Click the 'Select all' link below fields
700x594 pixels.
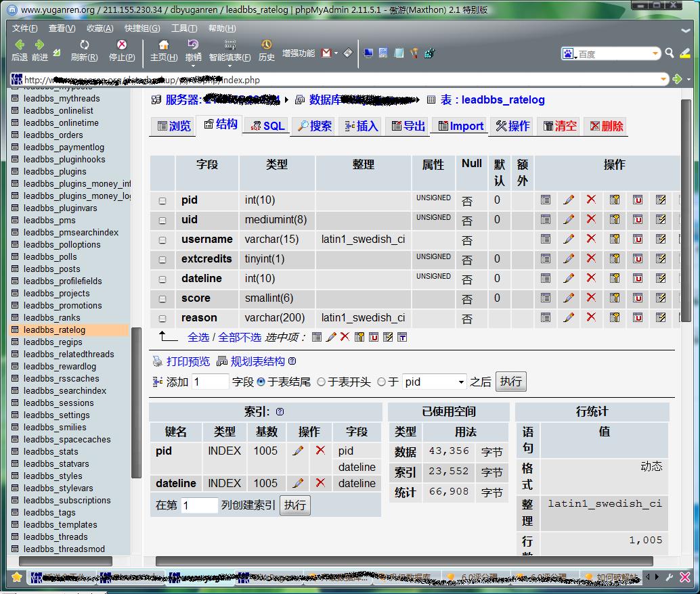pyautogui.click(x=198, y=337)
